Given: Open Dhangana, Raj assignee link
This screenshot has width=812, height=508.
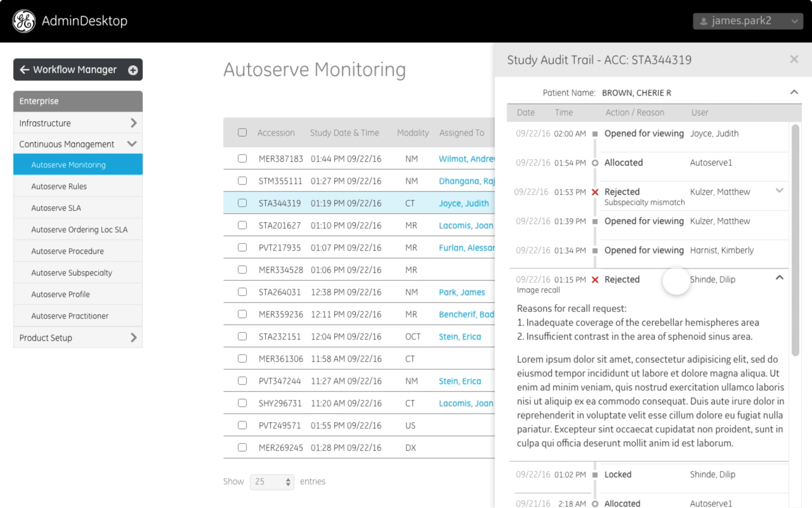Looking at the screenshot, I should [466, 181].
